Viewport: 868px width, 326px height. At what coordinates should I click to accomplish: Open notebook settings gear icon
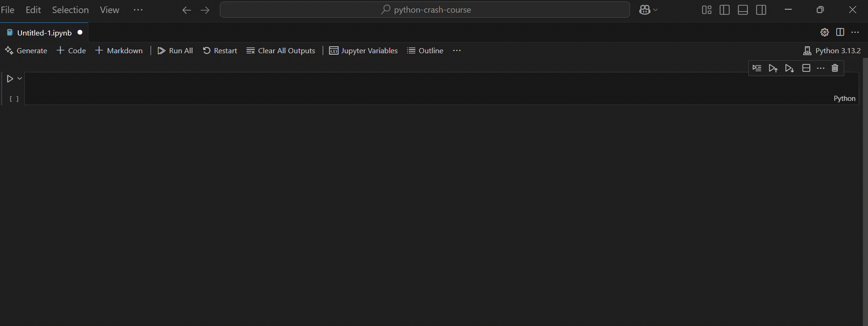825,32
